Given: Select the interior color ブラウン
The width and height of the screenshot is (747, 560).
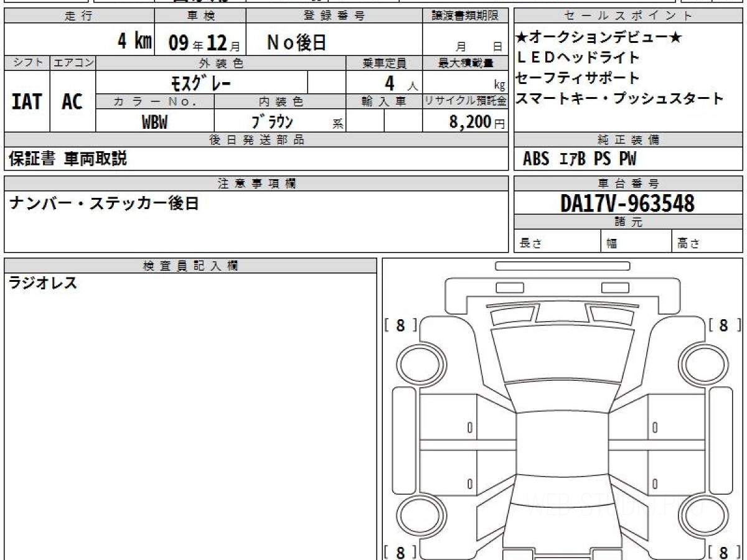Looking at the screenshot, I should click(x=271, y=121).
